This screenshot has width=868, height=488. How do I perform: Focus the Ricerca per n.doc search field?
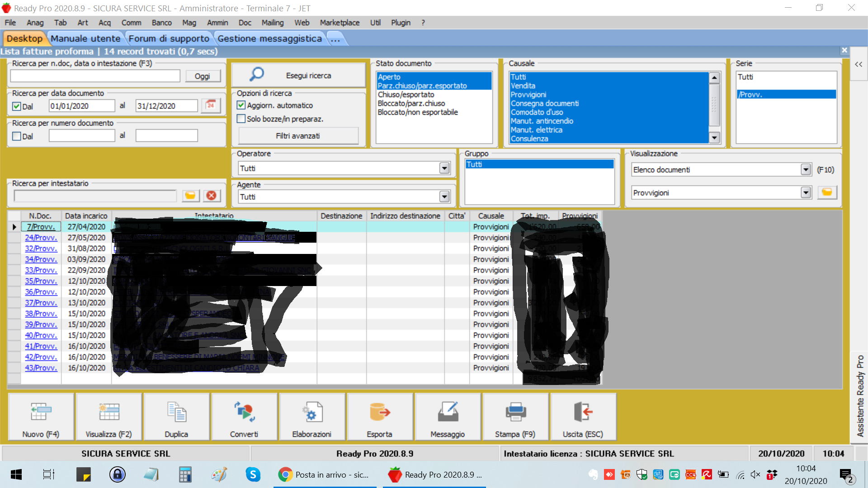(x=95, y=76)
